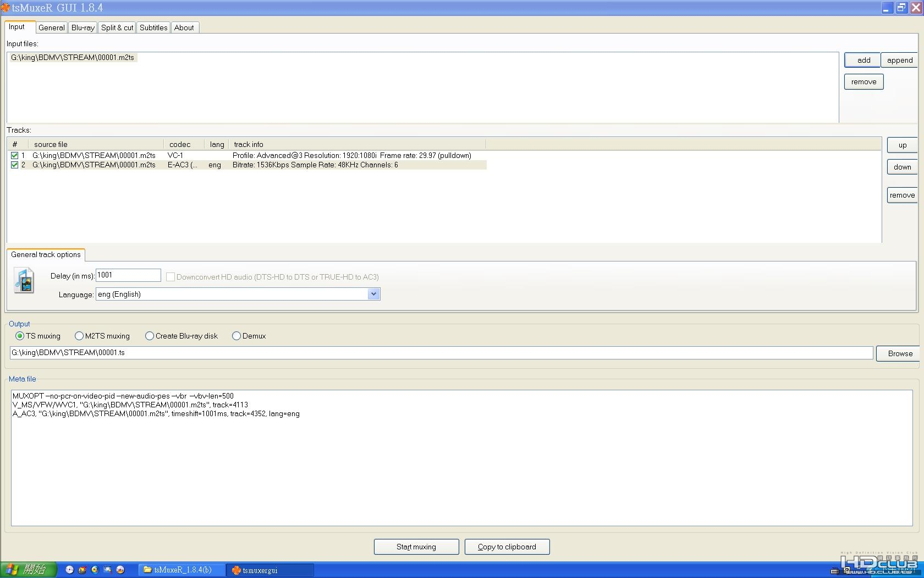This screenshot has height=578, width=924.
Task: Click remove next to the Tracks list
Action: click(902, 195)
